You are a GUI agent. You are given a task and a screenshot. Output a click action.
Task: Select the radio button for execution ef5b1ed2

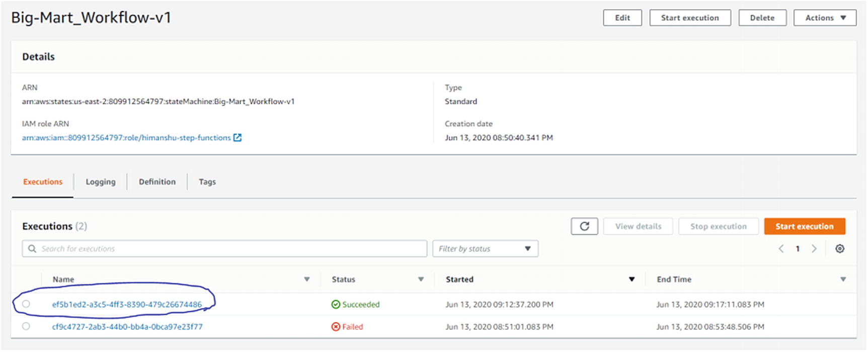coord(26,304)
